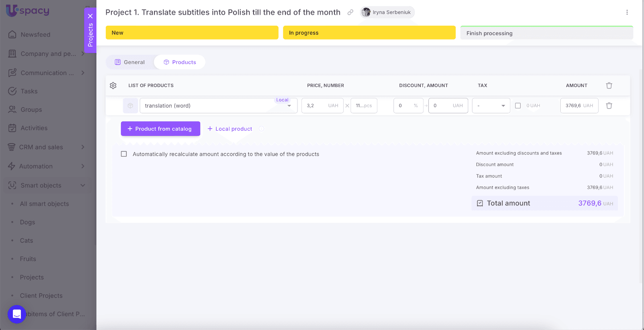The image size is (644, 330).
Task: Collapse the Smart objects sidebar section
Action: pyautogui.click(x=83, y=185)
